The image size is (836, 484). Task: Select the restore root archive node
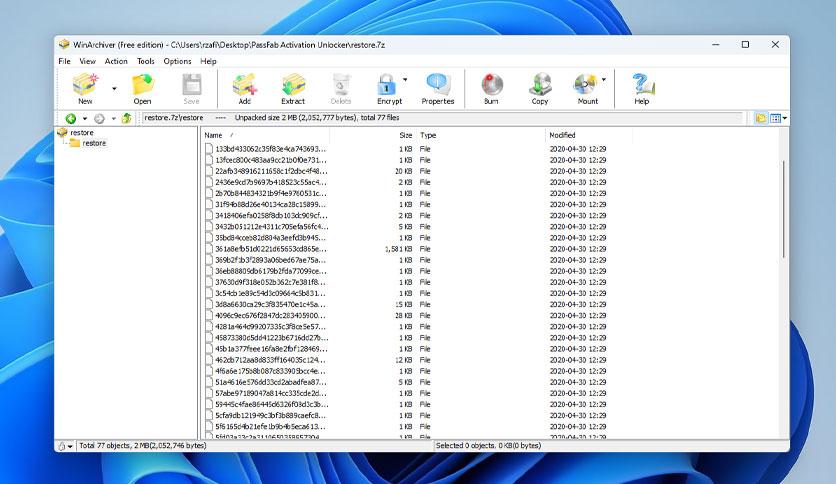(x=82, y=132)
